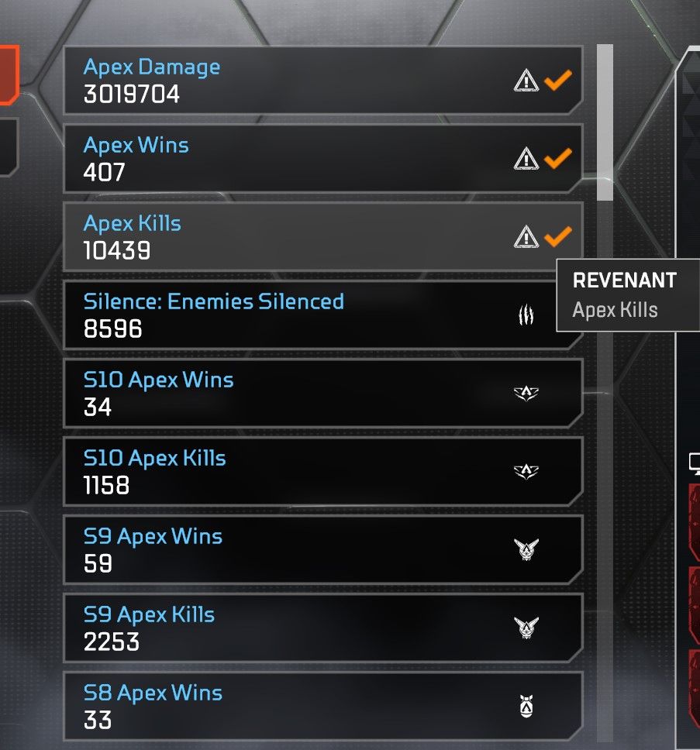Select the Silence: Enemies Silenced tracker
The width and height of the screenshot is (700, 750).
point(323,315)
